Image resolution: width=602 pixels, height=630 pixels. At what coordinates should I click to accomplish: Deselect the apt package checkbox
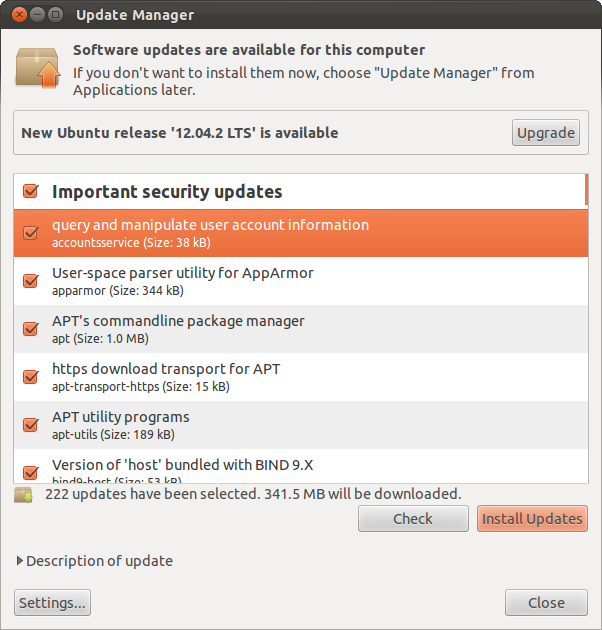tap(31, 329)
